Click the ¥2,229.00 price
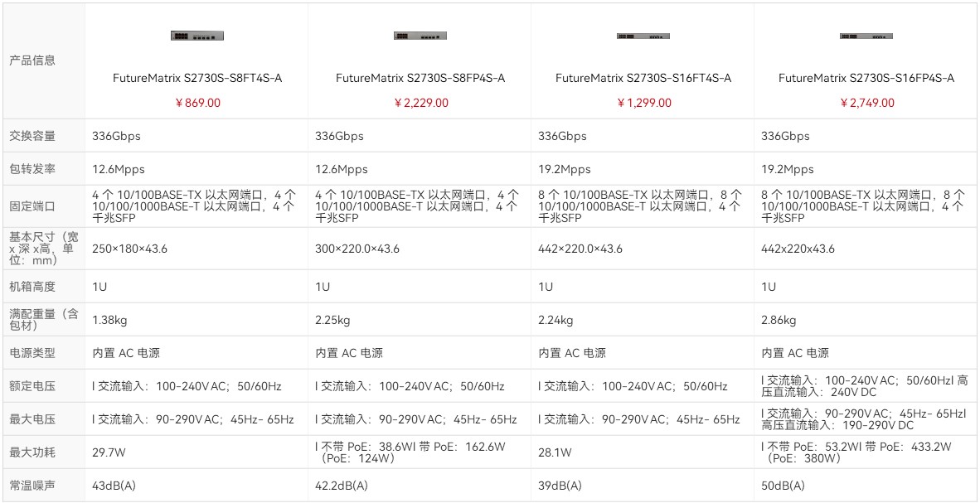Screen dimensions: 980x503 [x=420, y=103]
